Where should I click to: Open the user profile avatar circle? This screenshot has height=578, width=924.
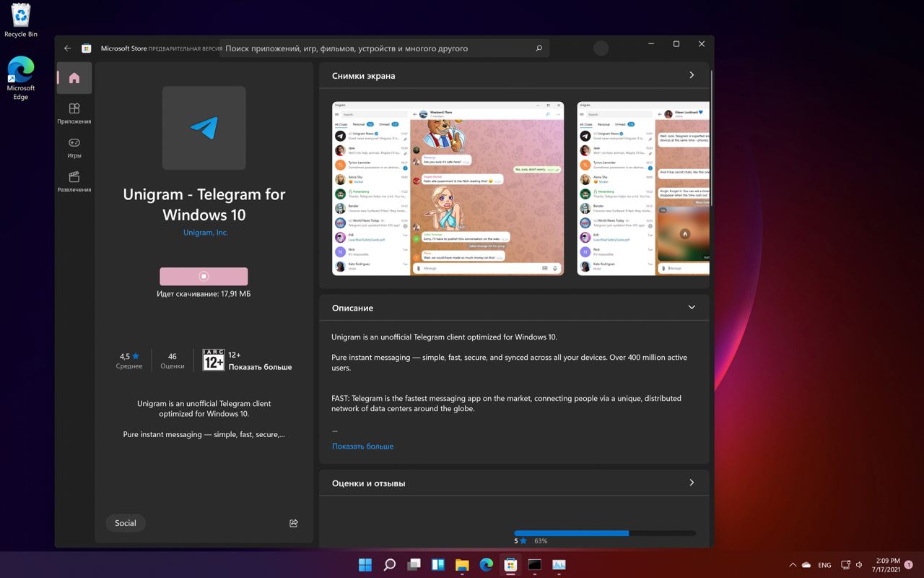click(601, 48)
